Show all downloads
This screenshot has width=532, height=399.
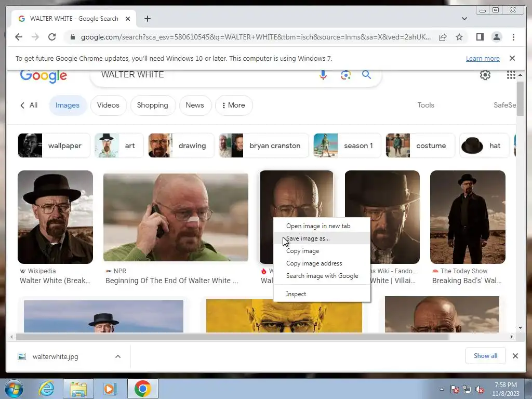(486, 356)
